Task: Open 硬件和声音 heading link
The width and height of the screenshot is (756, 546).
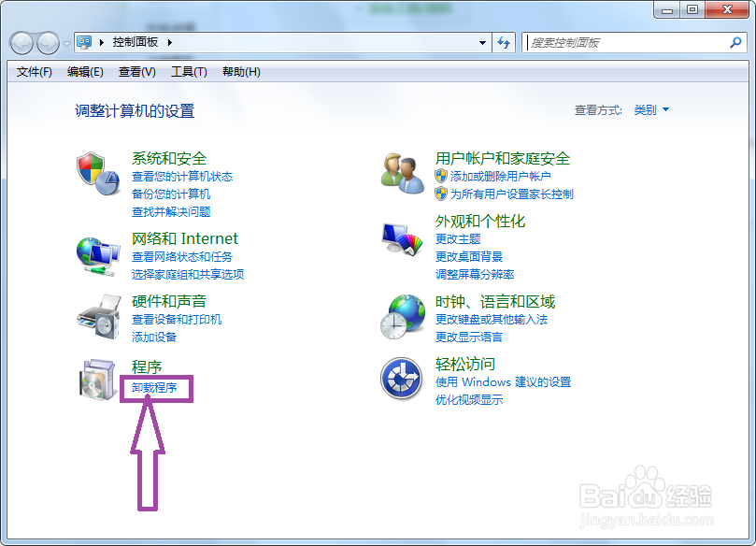Action: click(169, 301)
